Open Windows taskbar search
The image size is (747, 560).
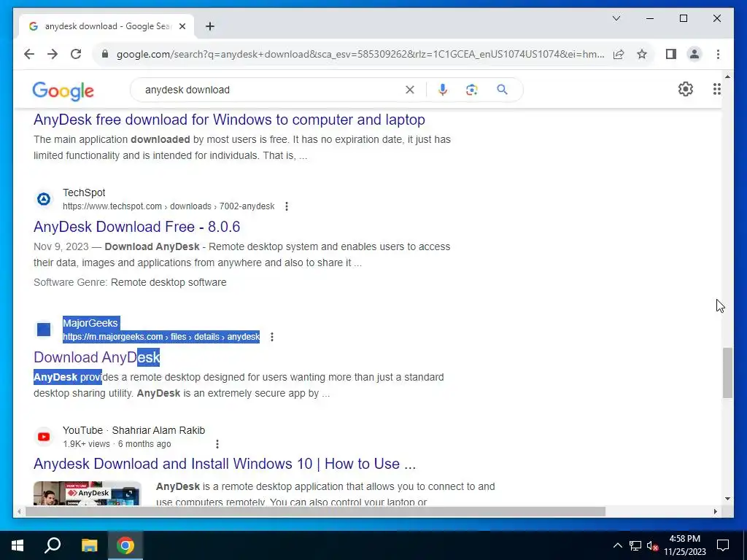coord(53,545)
